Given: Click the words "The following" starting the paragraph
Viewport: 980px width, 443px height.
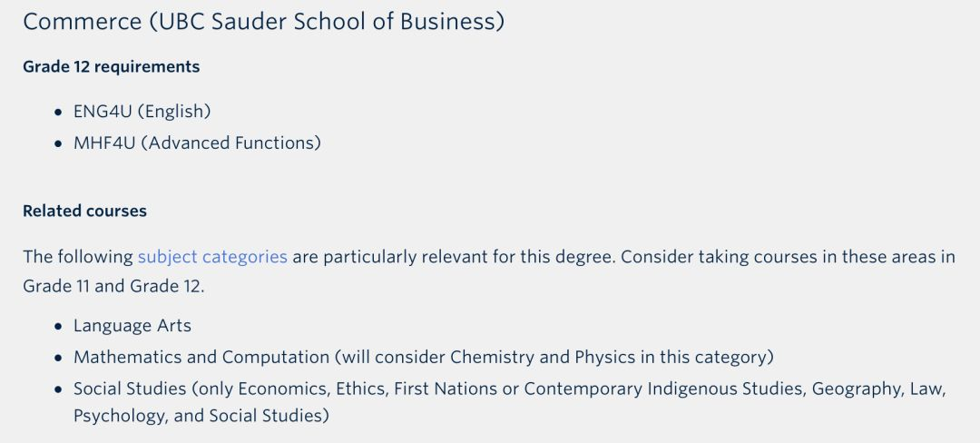Looking at the screenshot, I should pyautogui.click(x=77, y=256).
